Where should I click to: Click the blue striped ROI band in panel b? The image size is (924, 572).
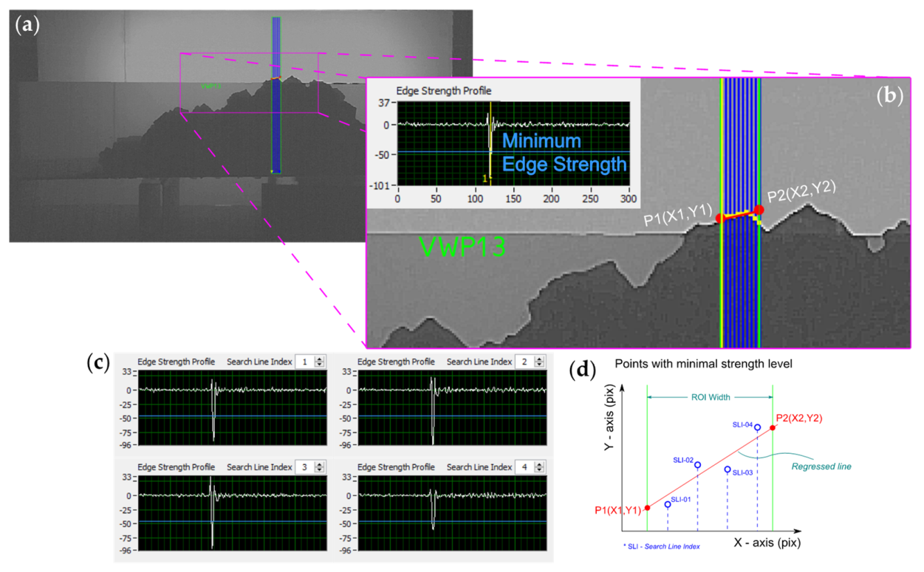click(x=741, y=213)
